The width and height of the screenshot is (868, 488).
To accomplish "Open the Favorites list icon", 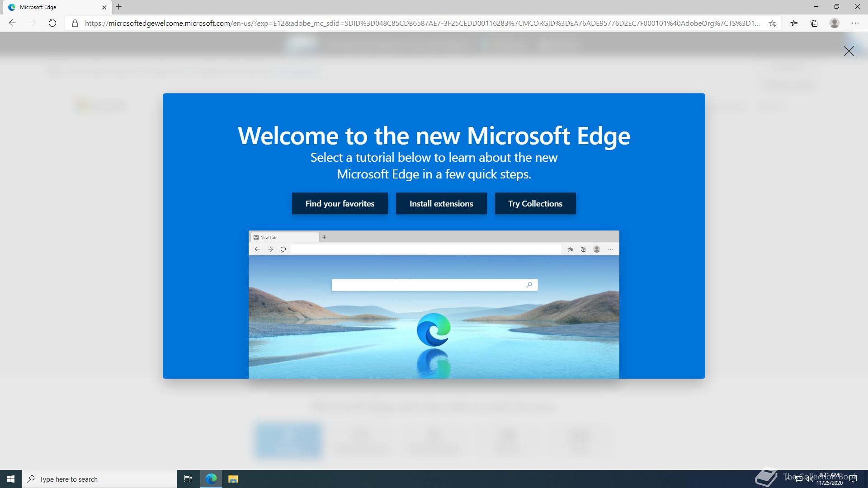I will click(x=794, y=23).
